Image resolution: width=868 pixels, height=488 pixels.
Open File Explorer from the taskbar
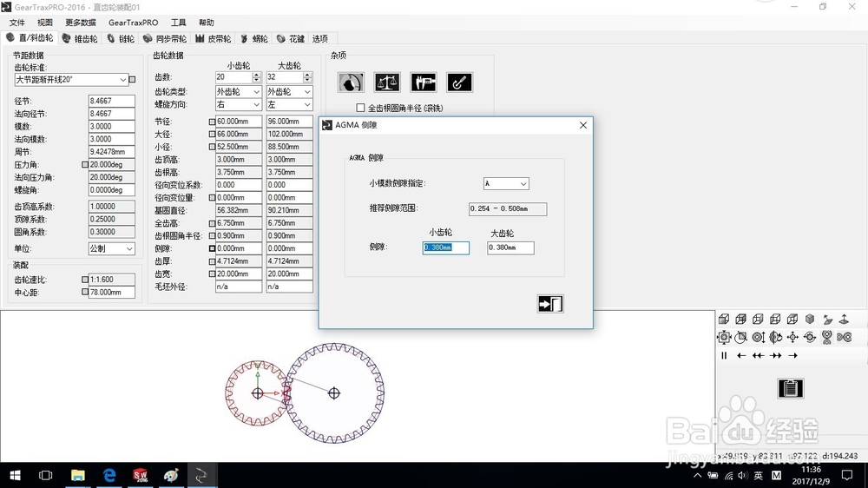click(78, 475)
